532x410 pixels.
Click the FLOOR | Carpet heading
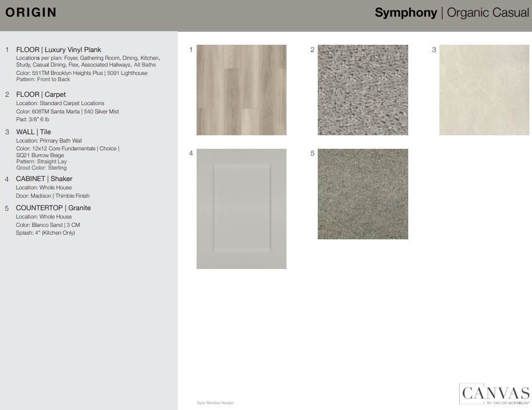pos(41,95)
